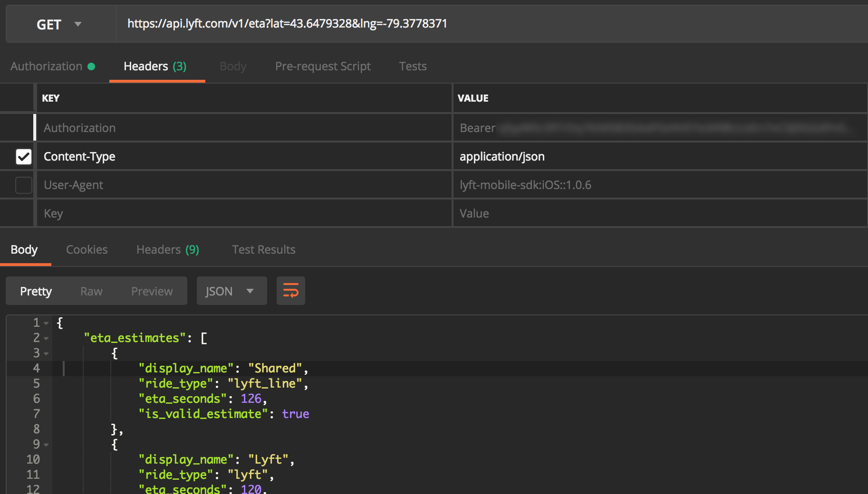Click the Bearer token value cell
The height and width of the screenshot is (494, 868).
tap(660, 128)
